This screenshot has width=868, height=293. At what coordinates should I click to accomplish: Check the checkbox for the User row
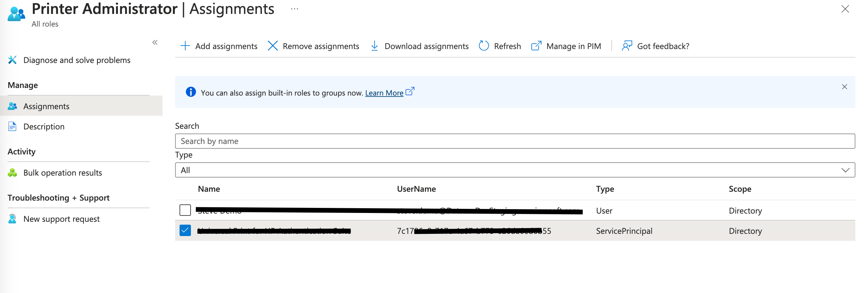click(x=185, y=210)
